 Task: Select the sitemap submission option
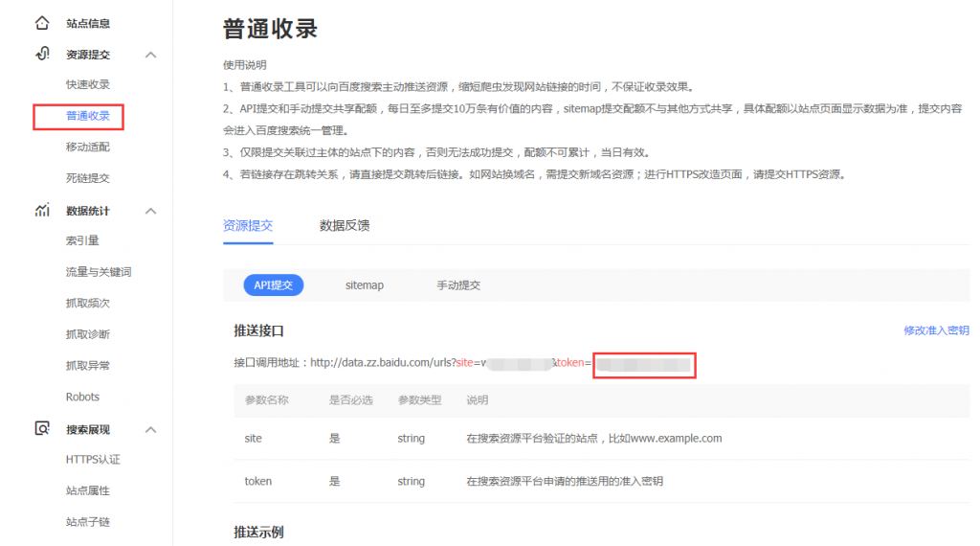click(365, 285)
